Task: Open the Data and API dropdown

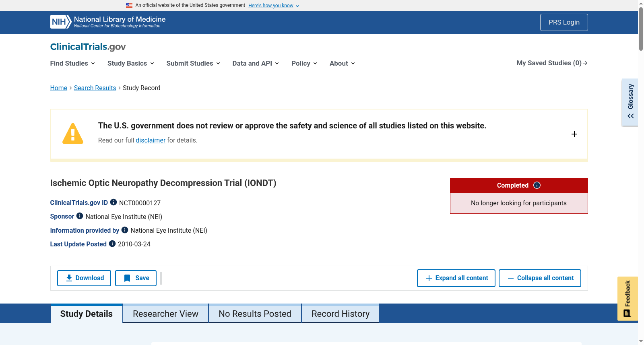Action: [x=256, y=63]
